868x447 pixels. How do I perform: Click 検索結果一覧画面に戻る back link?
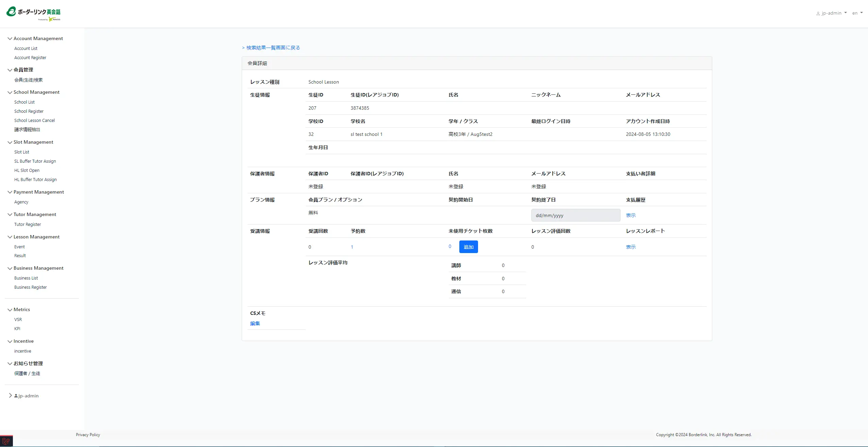(271, 48)
